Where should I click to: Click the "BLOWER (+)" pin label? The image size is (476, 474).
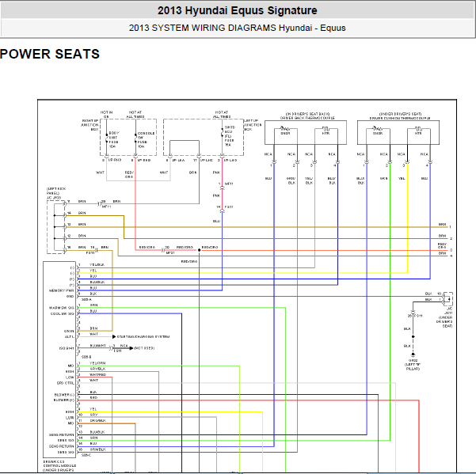pos(64,400)
